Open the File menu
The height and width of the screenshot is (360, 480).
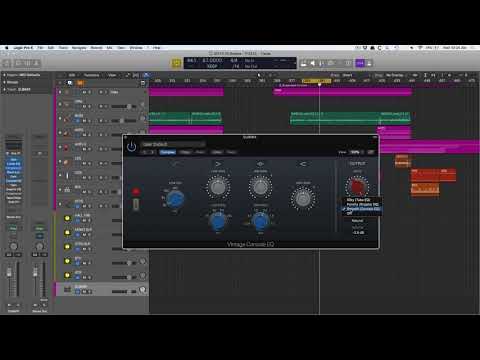coord(40,48)
